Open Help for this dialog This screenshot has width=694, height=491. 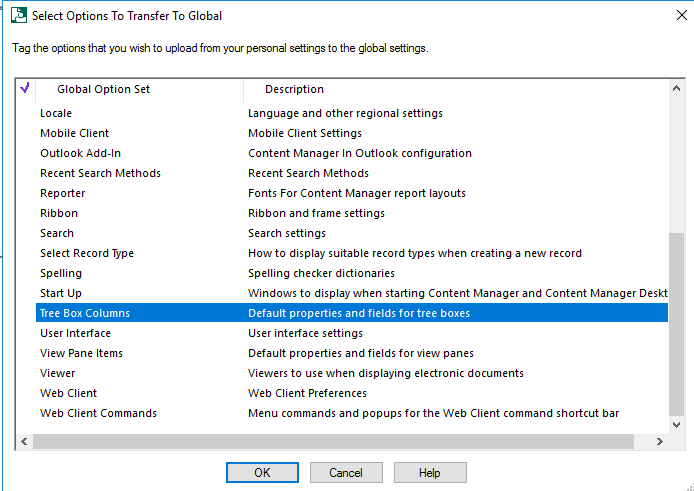pyautogui.click(x=430, y=473)
